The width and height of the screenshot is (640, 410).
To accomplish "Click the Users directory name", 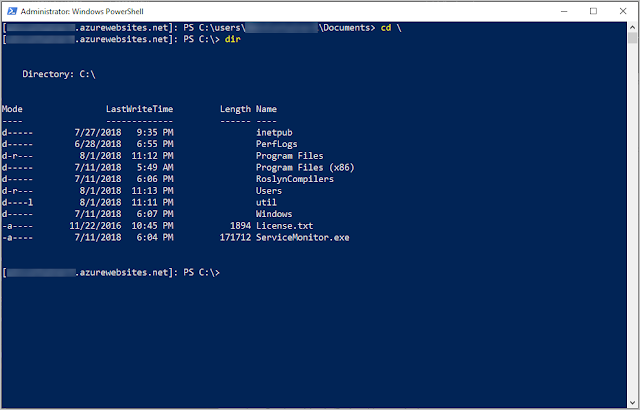I will pos(269,191).
